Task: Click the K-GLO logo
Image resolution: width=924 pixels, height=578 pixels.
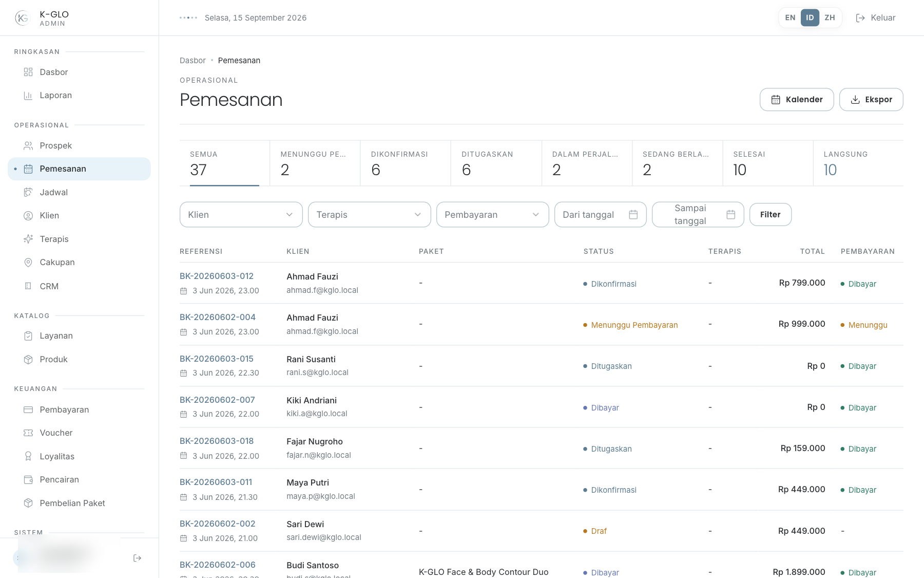Action: pyautogui.click(x=23, y=18)
